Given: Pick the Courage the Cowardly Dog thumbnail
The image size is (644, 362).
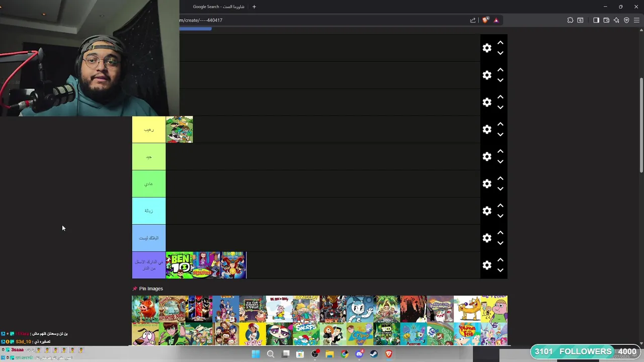Looking at the screenshot, I should 145,334.
